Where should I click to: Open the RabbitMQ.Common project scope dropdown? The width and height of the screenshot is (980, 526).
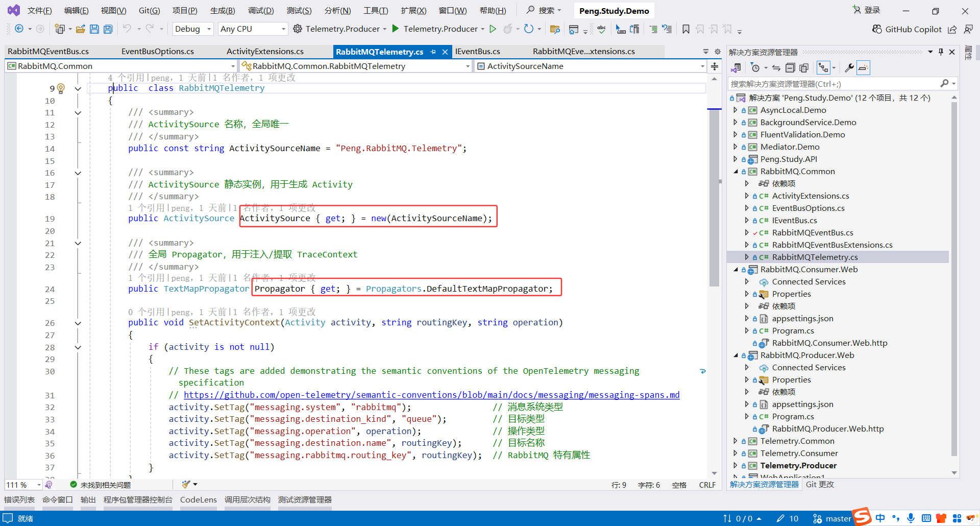click(121, 66)
